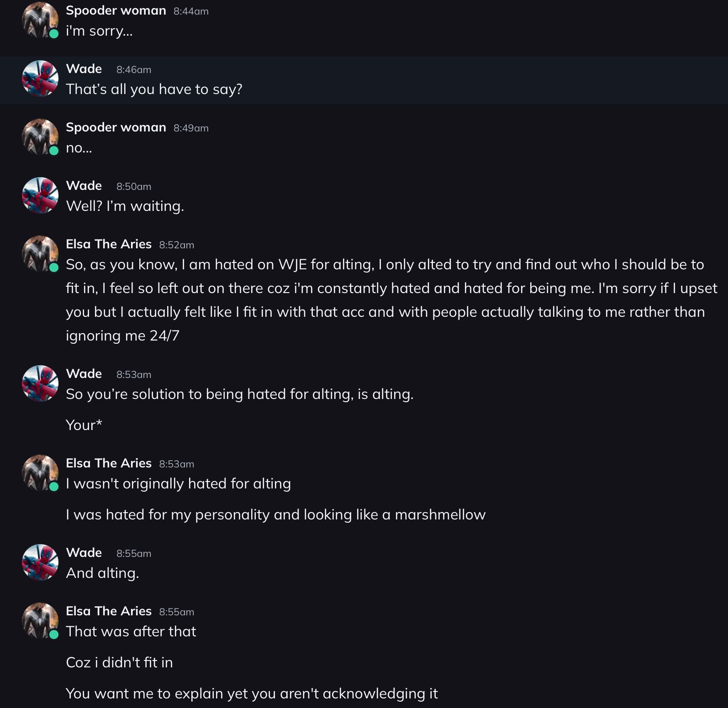Click the message mentioning looking like a marshmellow
The image size is (728, 708).
pyautogui.click(x=275, y=515)
